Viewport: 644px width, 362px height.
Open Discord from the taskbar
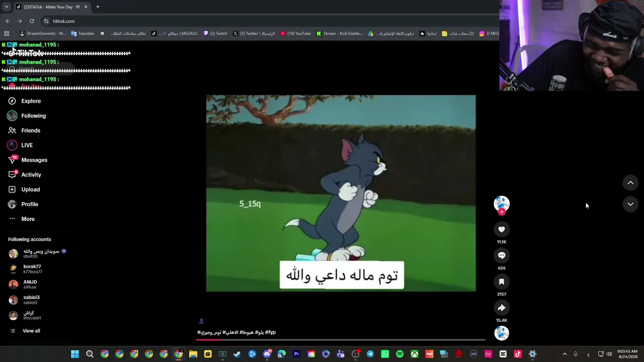pos(267,354)
